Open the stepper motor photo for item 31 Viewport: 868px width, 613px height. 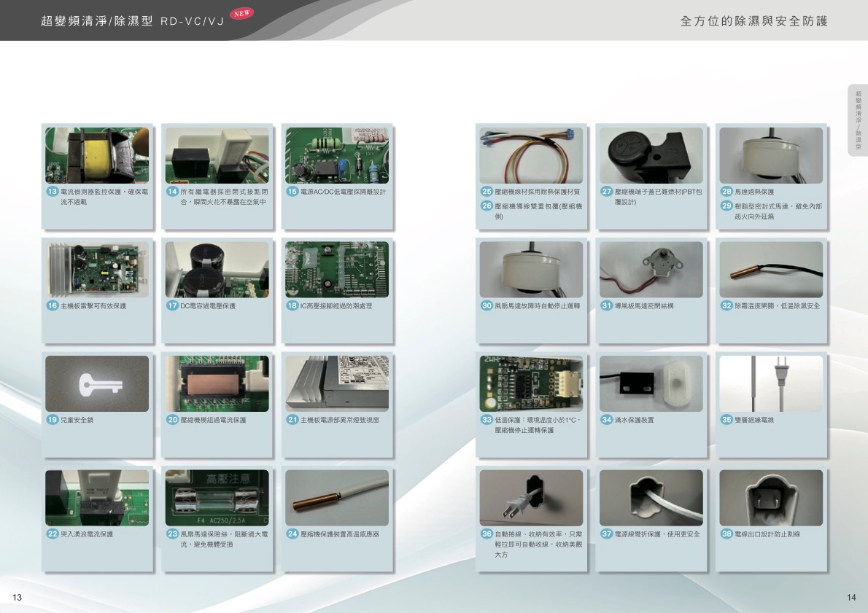651,270
